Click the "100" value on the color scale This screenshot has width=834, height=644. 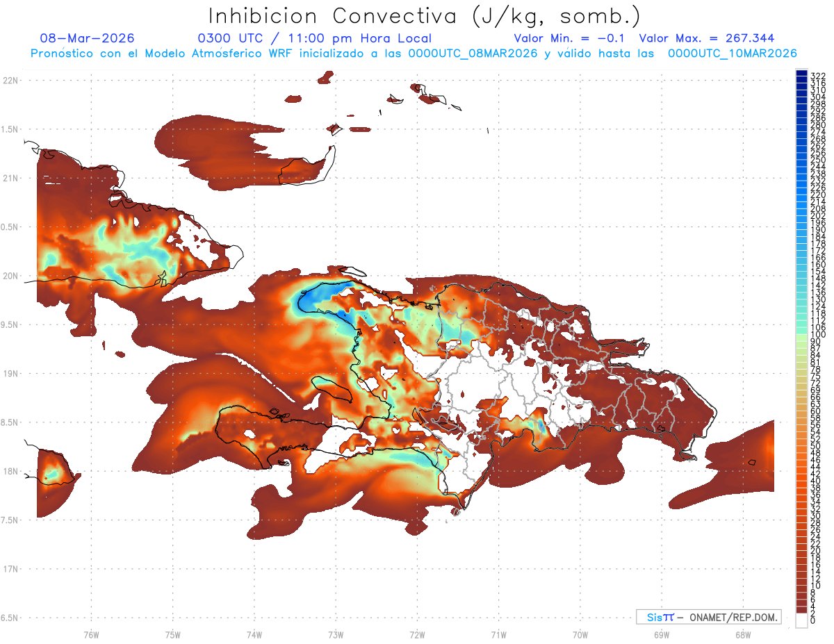[818, 335]
